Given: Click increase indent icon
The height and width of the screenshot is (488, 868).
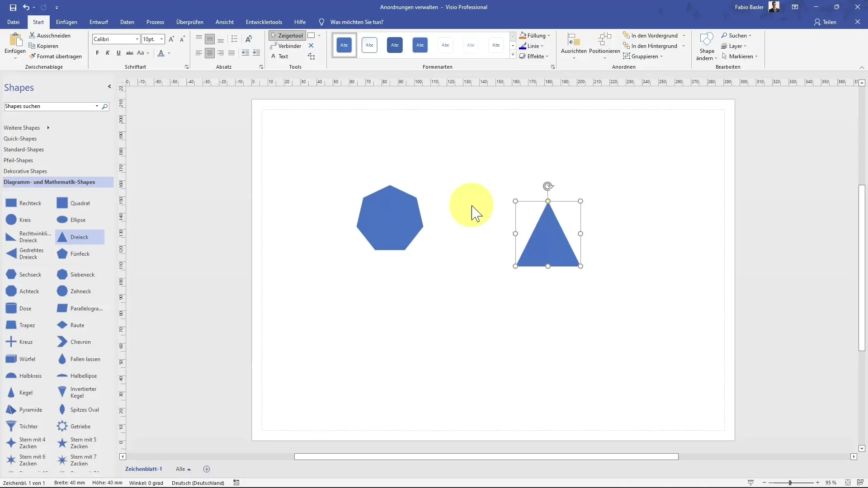Looking at the screenshot, I should coord(256,53).
